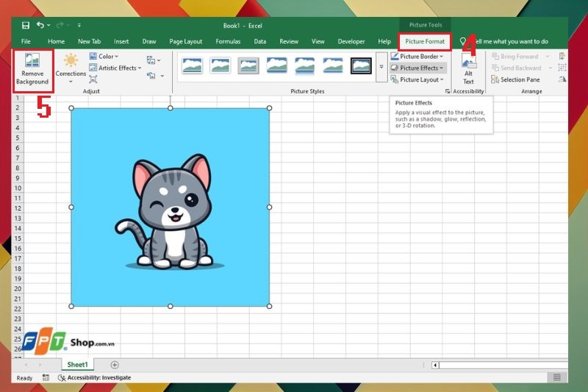This screenshot has height=392, width=588.
Task: Switch to the New Tab ribbon tab
Action: pyautogui.click(x=89, y=41)
